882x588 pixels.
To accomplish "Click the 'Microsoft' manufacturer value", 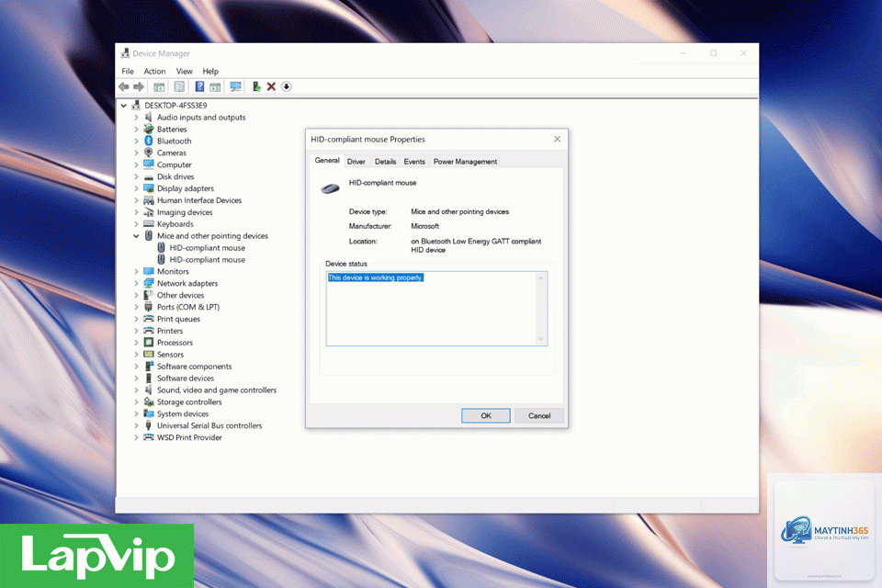I will click(424, 226).
